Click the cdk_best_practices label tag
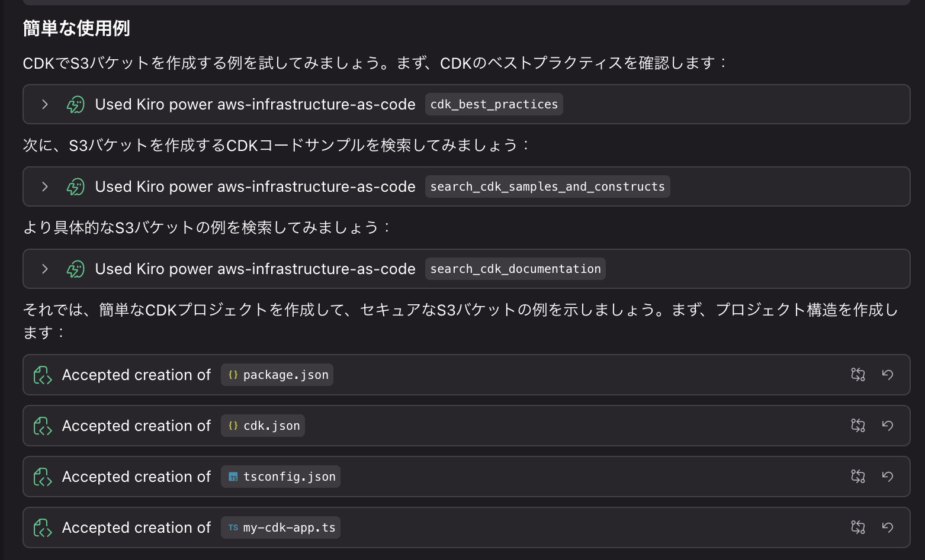 [494, 104]
